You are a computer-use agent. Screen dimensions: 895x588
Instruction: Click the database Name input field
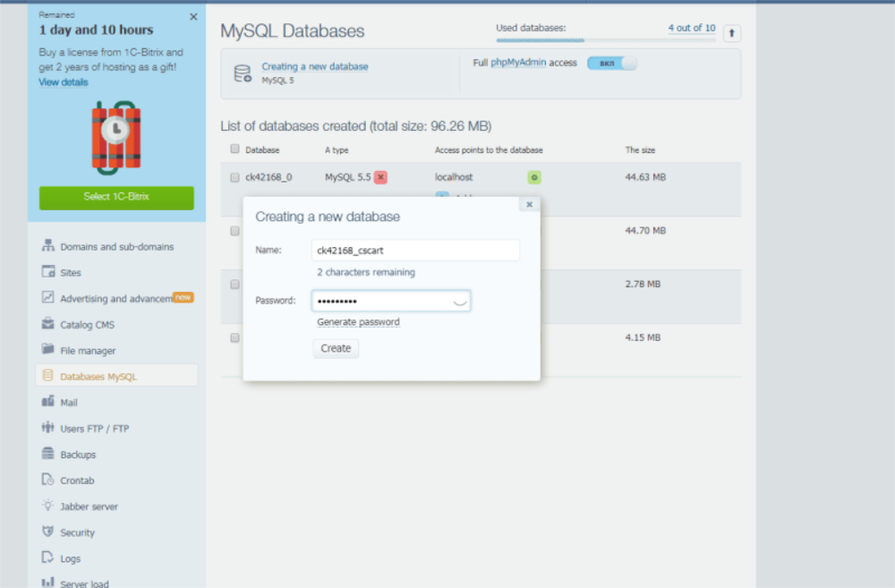(x=415, y=251)
